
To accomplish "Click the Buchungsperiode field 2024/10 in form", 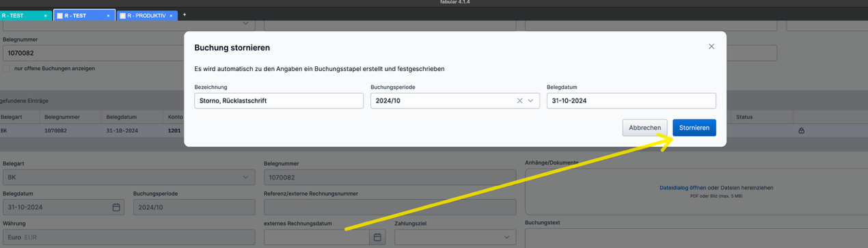I will (193, 207).
